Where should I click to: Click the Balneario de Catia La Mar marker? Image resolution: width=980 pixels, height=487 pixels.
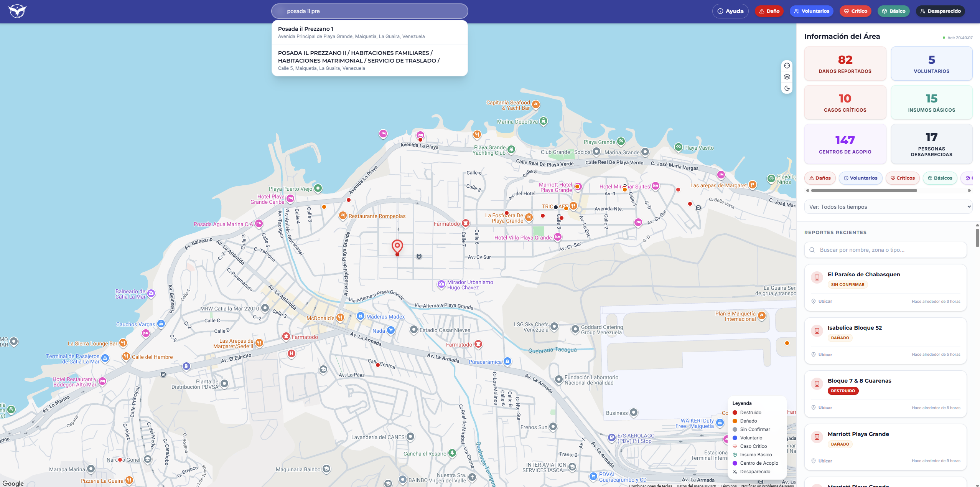[x=151, y=294]
